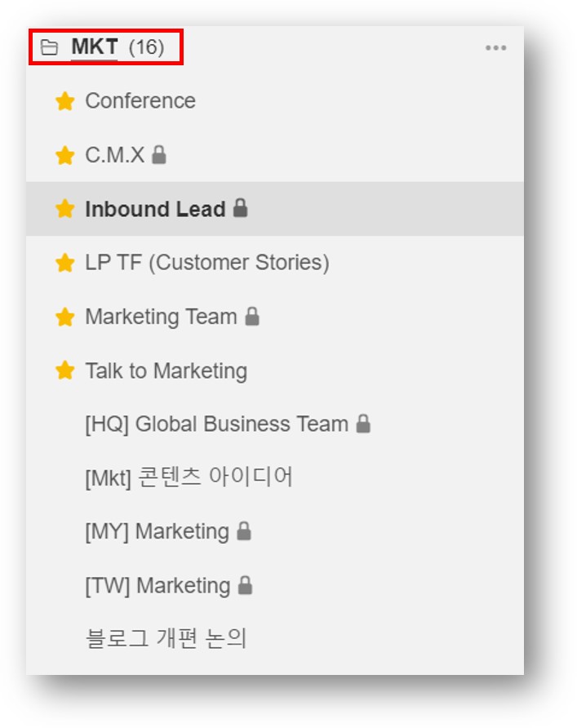Click the star beside Marketing Team
This screenshot has height=728, width=577.
(64, 317)
